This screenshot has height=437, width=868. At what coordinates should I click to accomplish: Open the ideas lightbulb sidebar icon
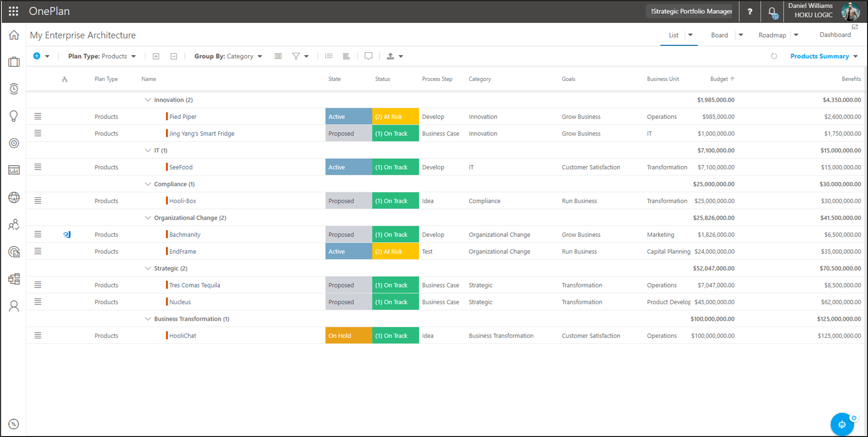(x=14, y=116)
